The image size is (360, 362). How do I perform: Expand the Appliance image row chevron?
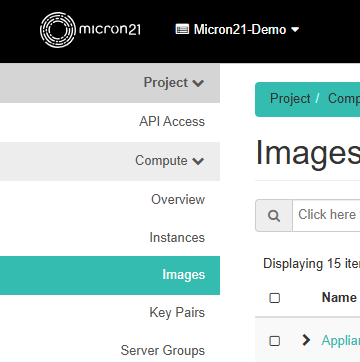coord(306,340)
